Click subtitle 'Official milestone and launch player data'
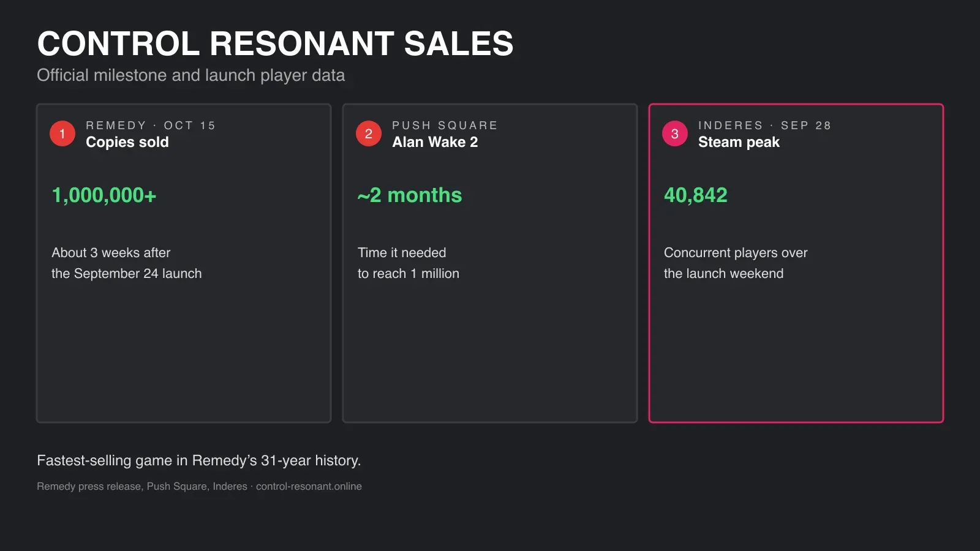 pos(190,75)
